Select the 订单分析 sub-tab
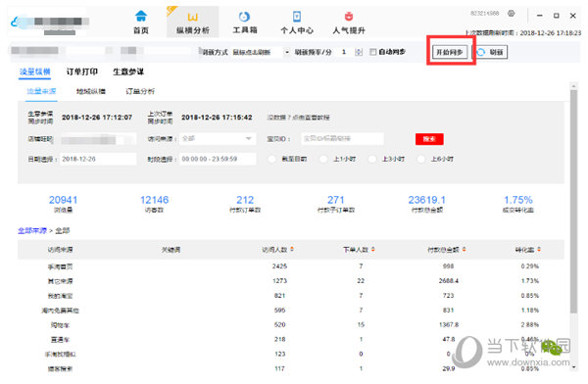The height and width of the screenshot is (384, 588). 140,91
